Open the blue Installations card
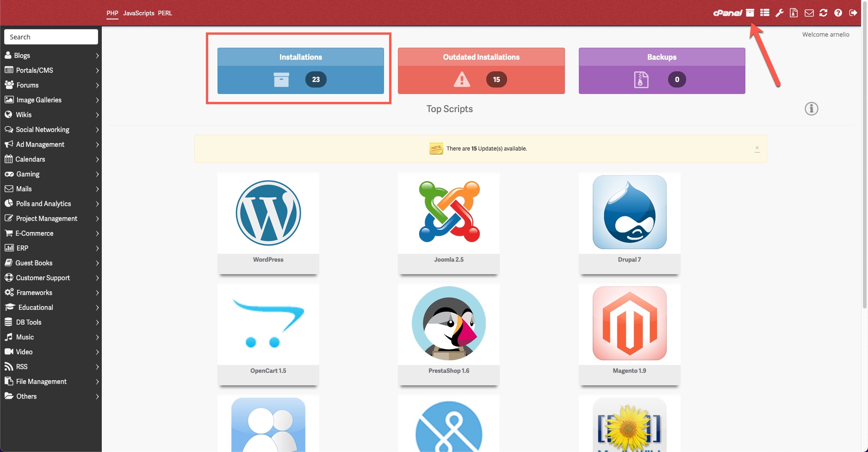 tap(301, 71)
